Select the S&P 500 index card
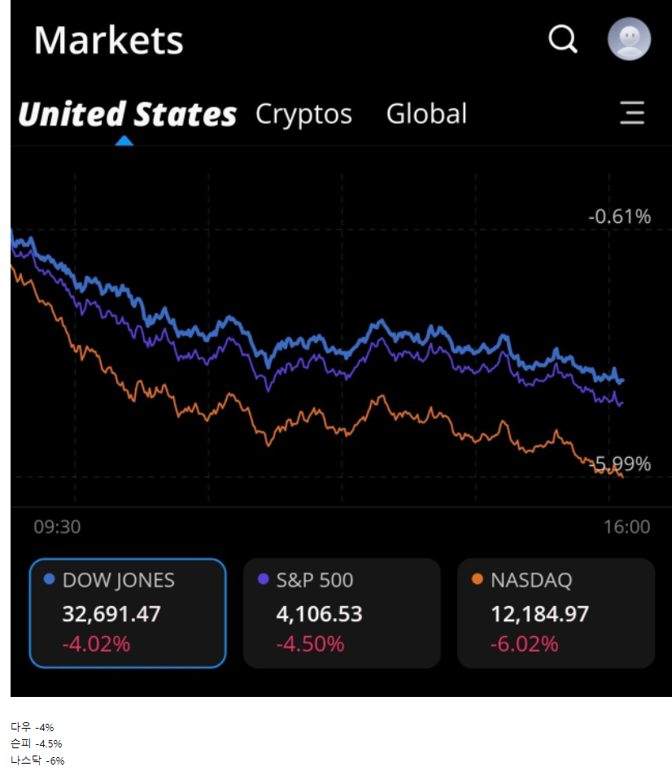 [x=342, y=612]
